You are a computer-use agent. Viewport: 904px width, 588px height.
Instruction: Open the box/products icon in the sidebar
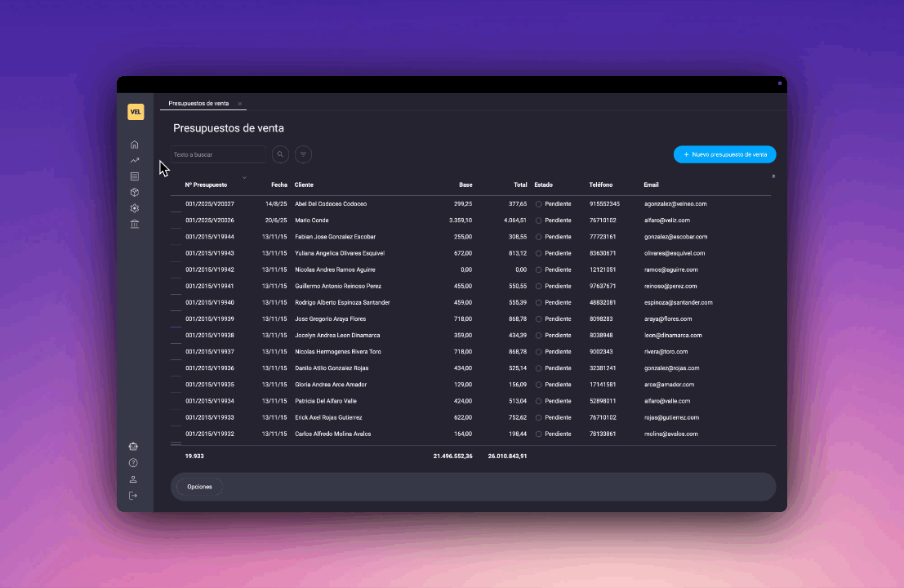134,193
